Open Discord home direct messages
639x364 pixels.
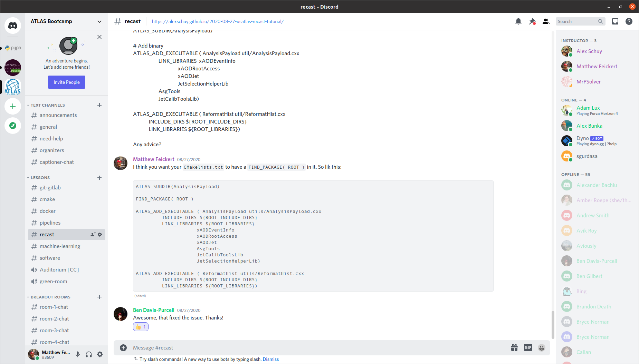13,26
